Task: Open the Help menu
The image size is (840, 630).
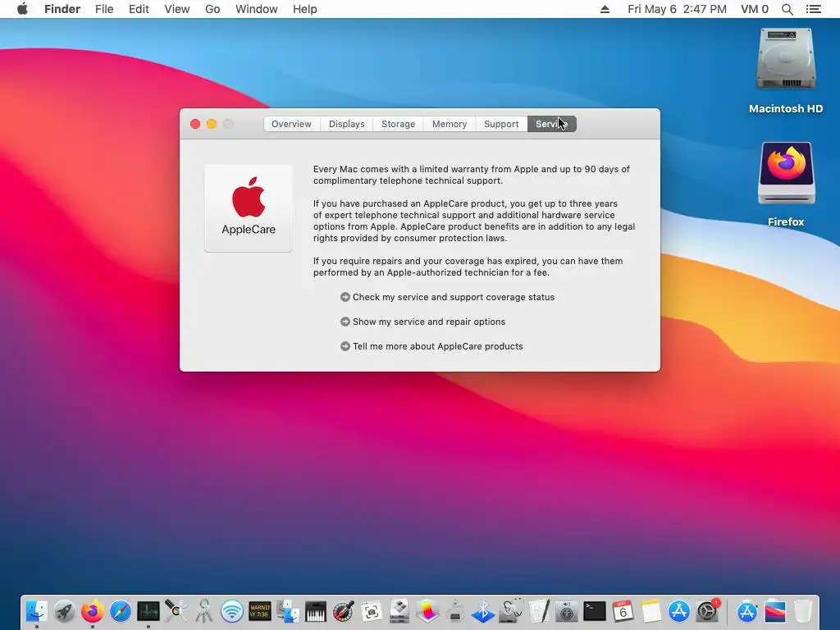Action: pos(305,9)
